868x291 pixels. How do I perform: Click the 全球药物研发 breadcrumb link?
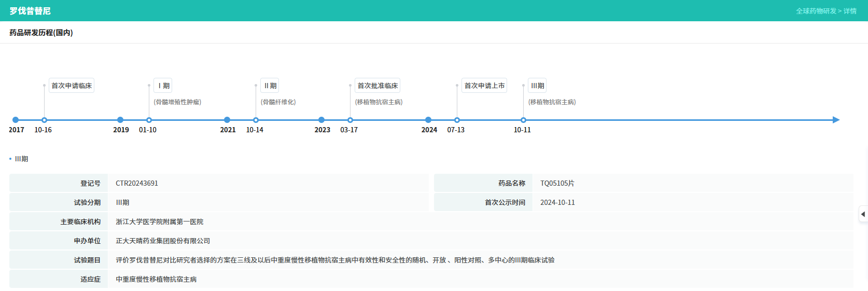tap(816, 11)
